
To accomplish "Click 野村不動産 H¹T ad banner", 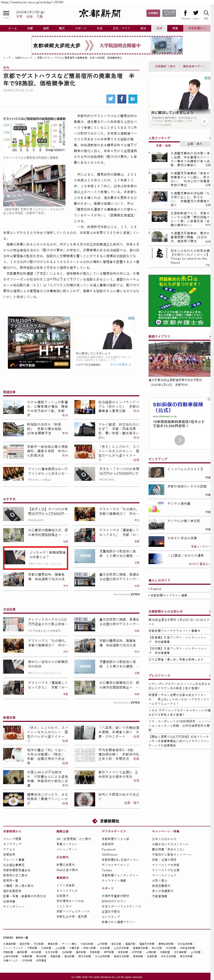I will pyautogui.click(x=39, y=343).
